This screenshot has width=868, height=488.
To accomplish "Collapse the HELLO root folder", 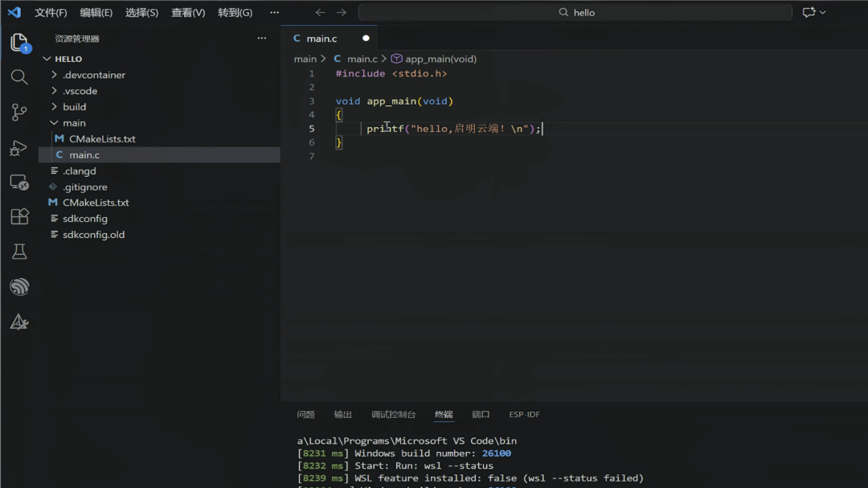I will click(47, 59).
